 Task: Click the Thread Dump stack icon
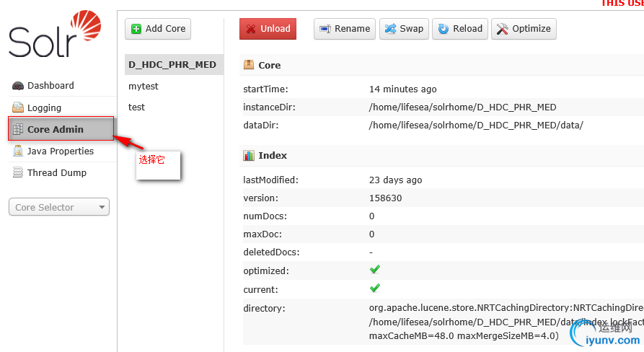tap(17, 172)
